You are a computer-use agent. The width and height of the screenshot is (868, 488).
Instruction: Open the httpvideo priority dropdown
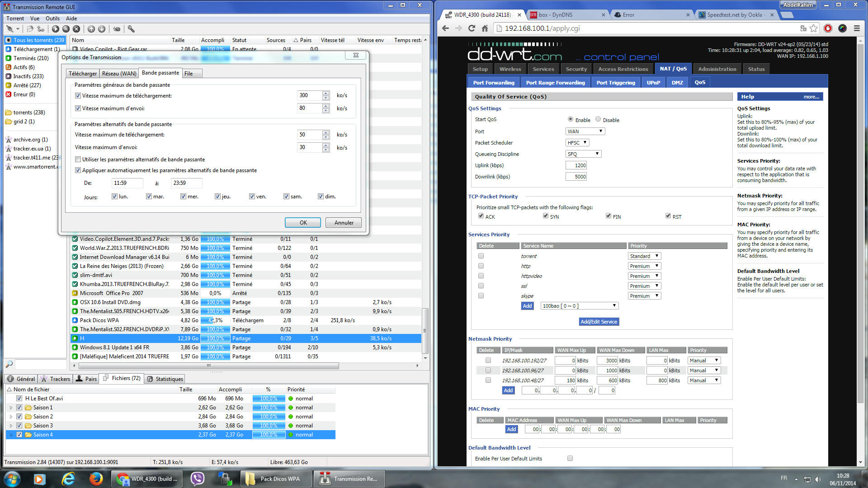pyautogui.click(x=644, y=276)
